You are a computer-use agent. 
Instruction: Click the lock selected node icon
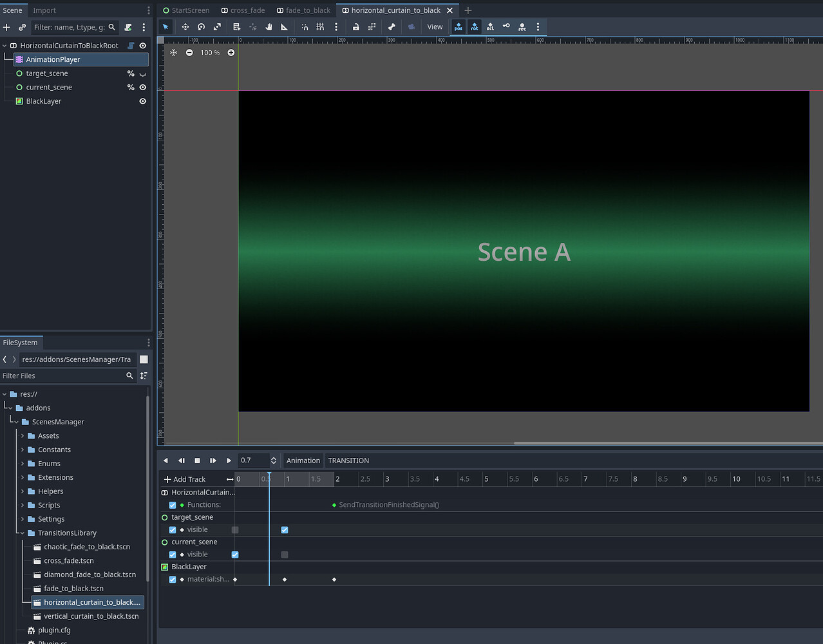(x=356, y=26)
